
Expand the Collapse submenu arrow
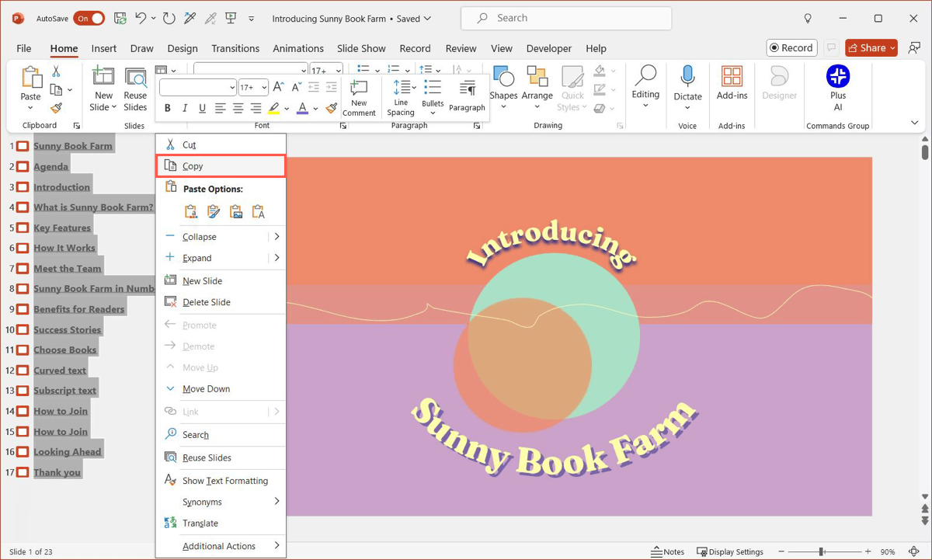tap(276, 237)
